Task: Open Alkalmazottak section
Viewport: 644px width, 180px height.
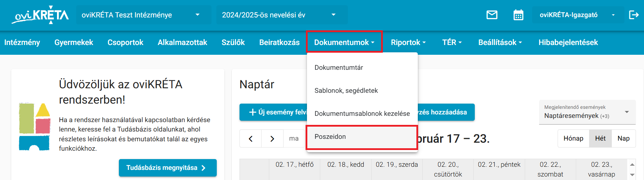Action: tap(183, 43)
